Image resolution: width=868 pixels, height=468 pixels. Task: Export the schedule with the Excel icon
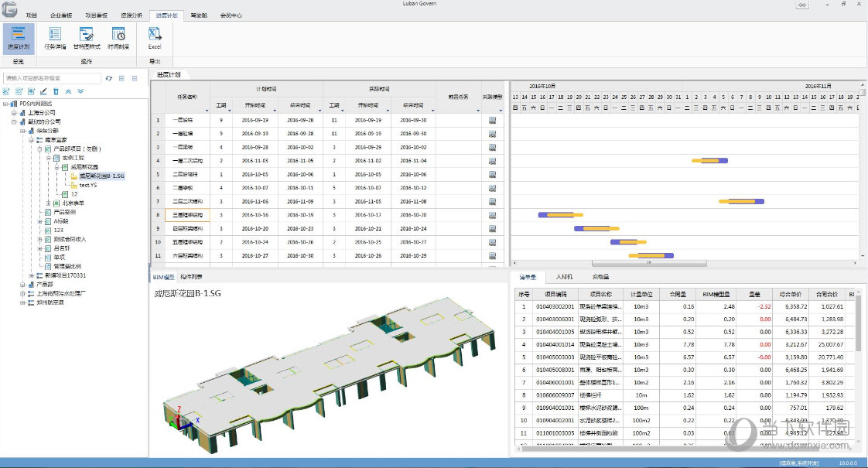(155, 37)
